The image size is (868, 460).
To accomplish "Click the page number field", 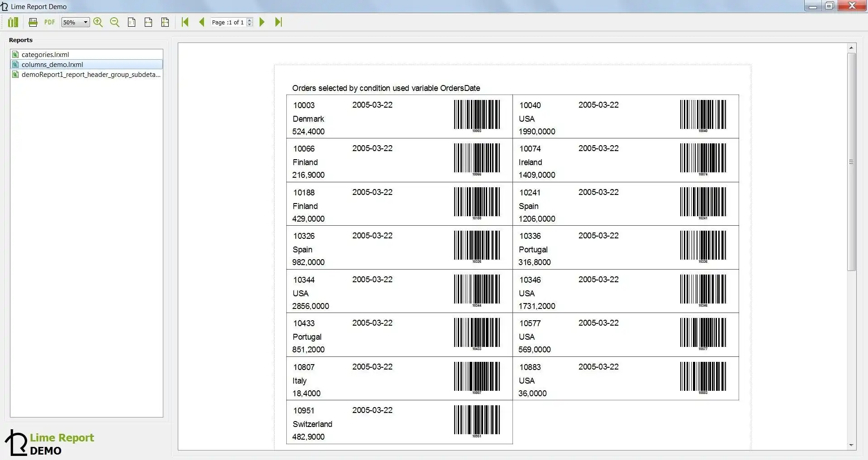I will point(228,22).
